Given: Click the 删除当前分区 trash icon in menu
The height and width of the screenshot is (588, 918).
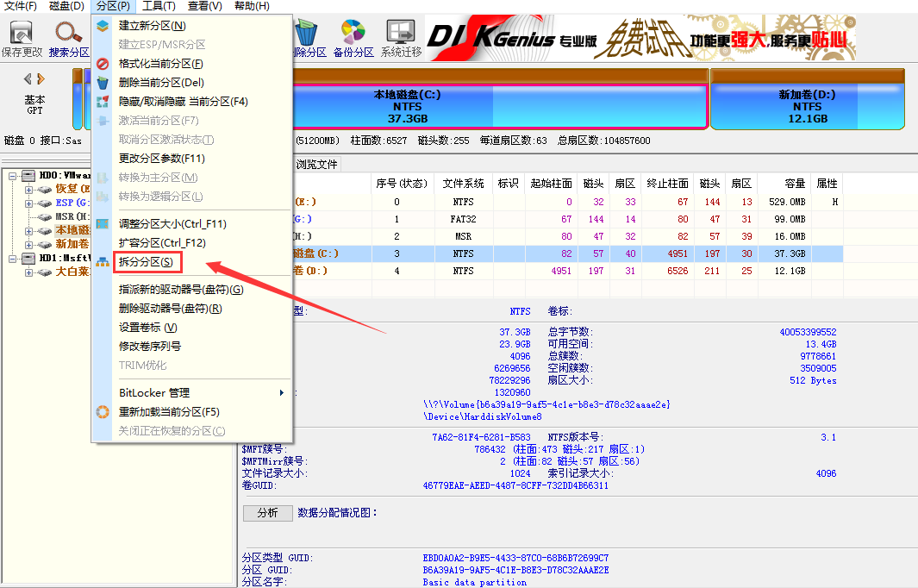Looking at the screenshot, I should pos(103,83).
